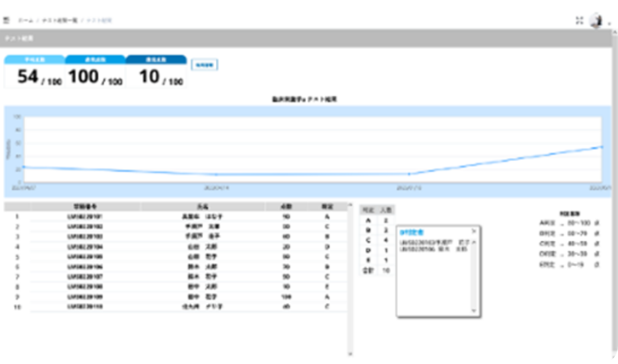Screen dimensions: 618x364
Task: Select the table row for student number 1
Action: pos(178,217)
